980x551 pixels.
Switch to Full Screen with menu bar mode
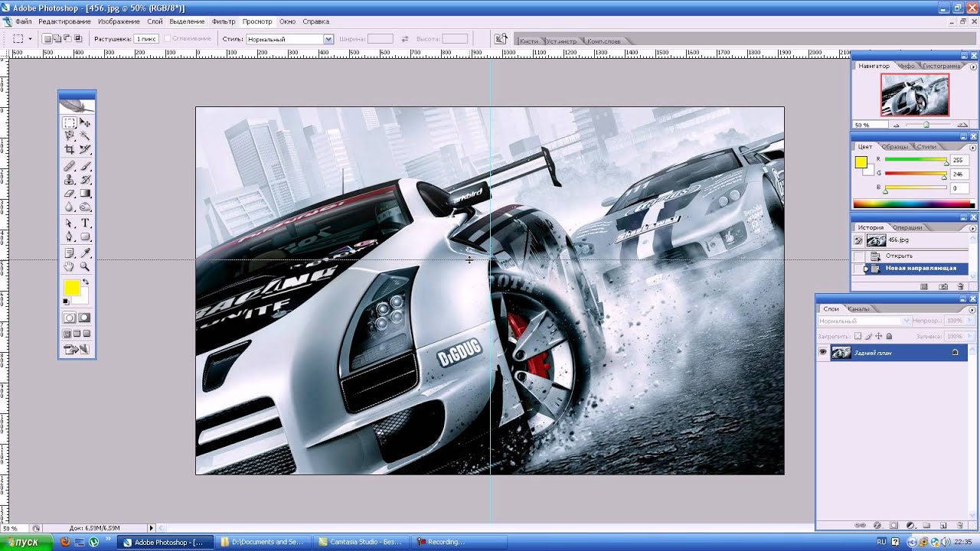click(77, 334)
